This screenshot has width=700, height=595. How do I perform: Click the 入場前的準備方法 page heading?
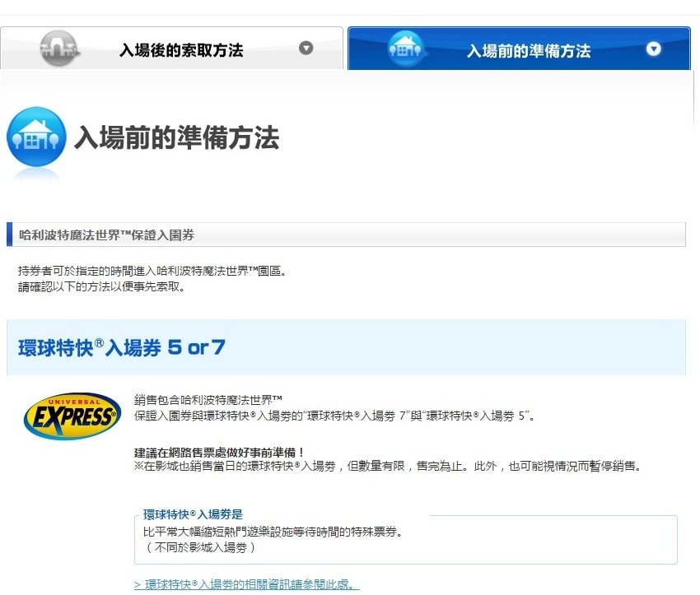pyautogui.click(x=177, y=137)
